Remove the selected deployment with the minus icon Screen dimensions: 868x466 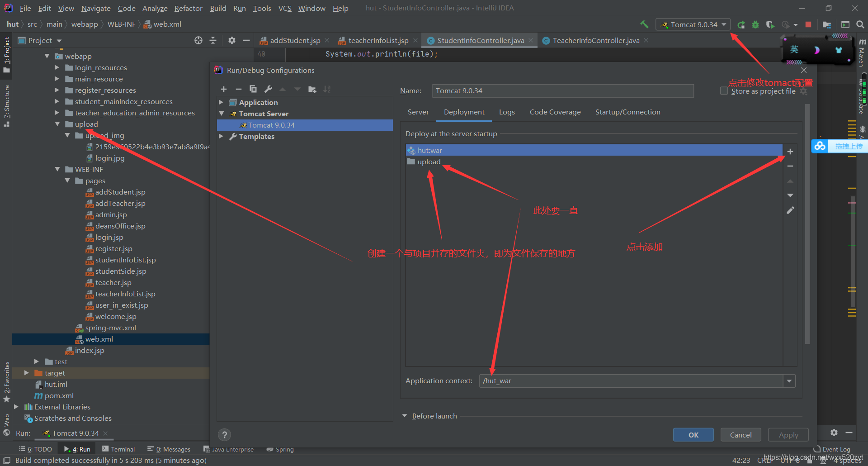pyautogui.click(x=790, y=166)
